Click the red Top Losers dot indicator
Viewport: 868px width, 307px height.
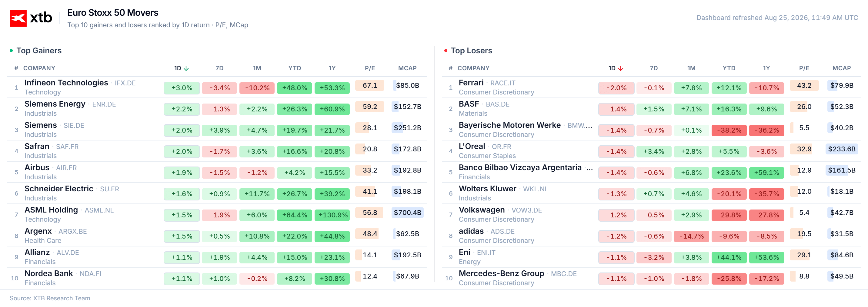pyautogui.click(x=446, y=51)
